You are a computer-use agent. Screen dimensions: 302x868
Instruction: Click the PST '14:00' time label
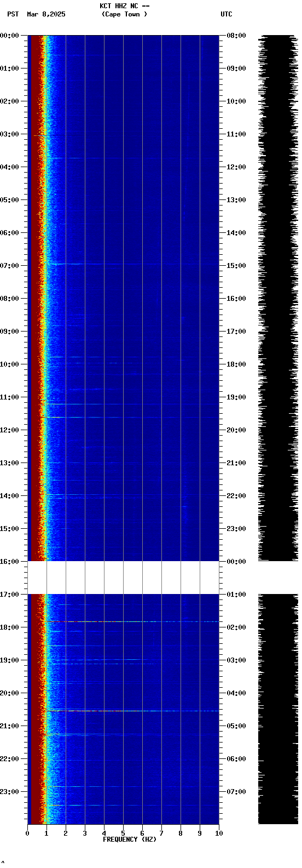coord(9,496)
